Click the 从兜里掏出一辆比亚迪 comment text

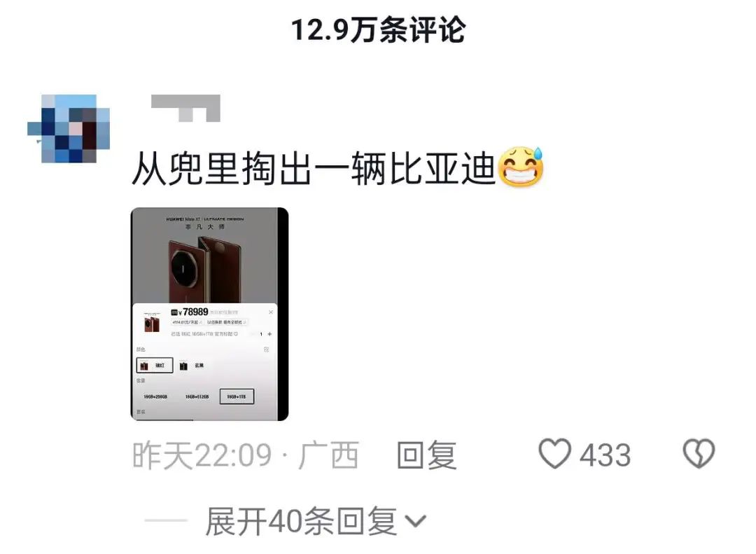314,168
